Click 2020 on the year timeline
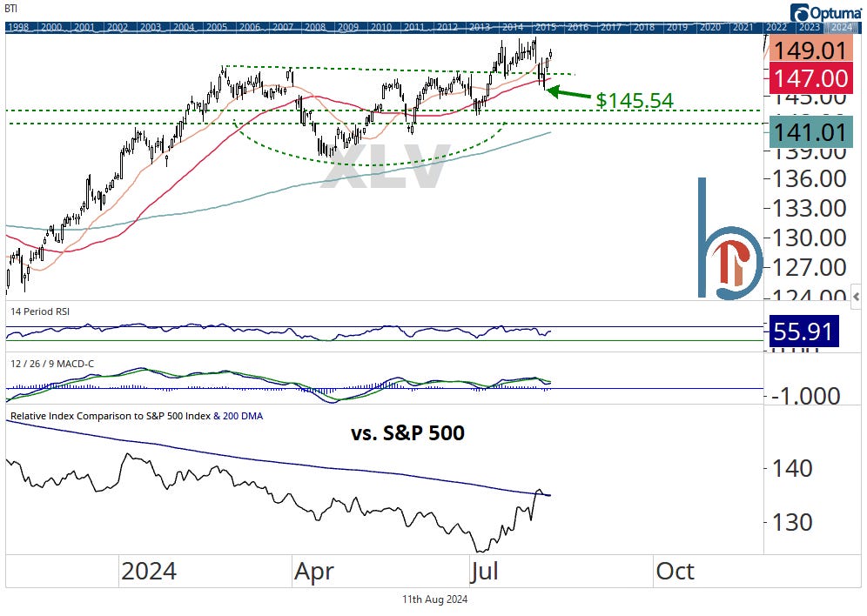 tap(710, 27)
